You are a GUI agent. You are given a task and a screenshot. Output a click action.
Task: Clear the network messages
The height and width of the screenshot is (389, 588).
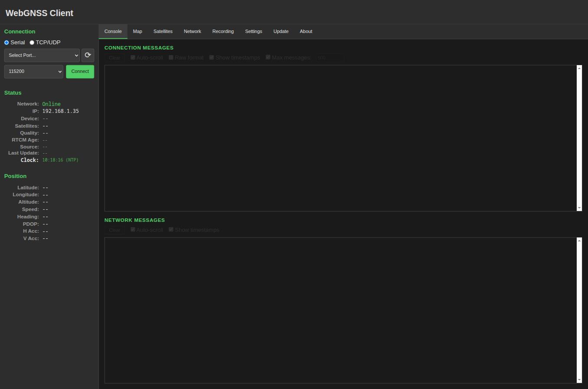[115, 230]
